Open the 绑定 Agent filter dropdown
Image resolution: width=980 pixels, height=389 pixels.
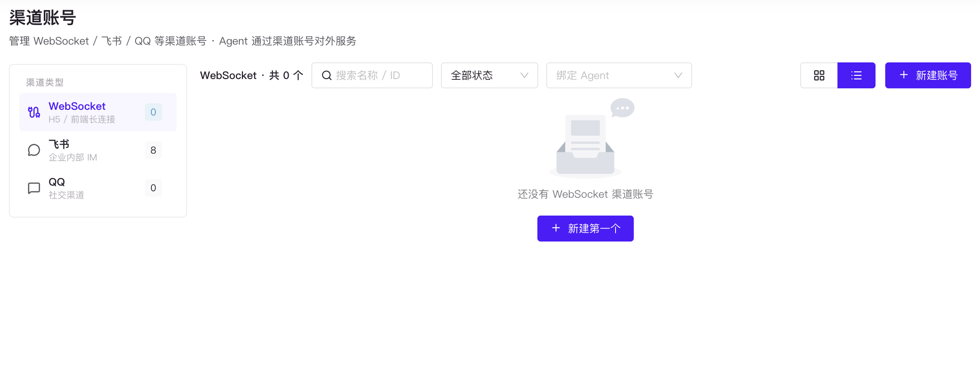(619, 75)
